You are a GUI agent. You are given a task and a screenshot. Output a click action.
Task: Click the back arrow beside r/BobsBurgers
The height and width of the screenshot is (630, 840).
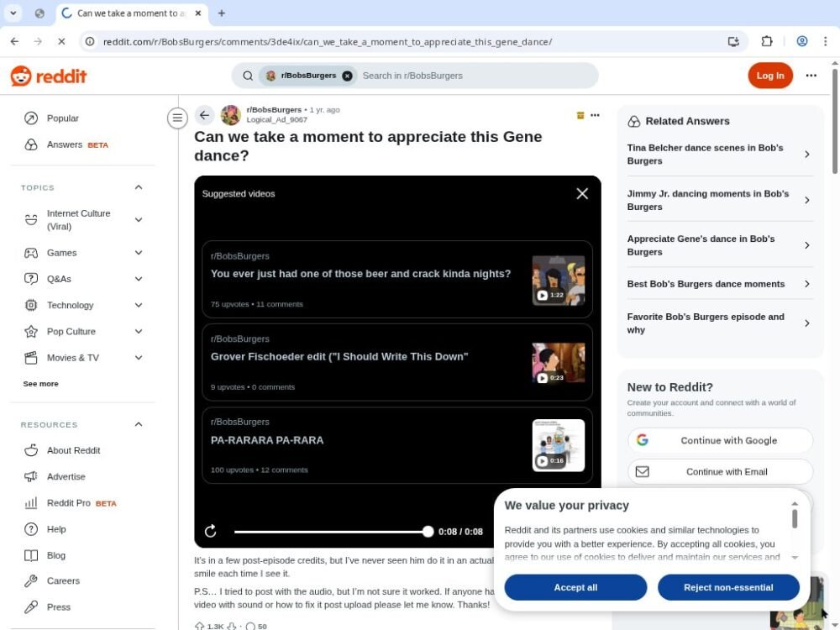point(204,116)
